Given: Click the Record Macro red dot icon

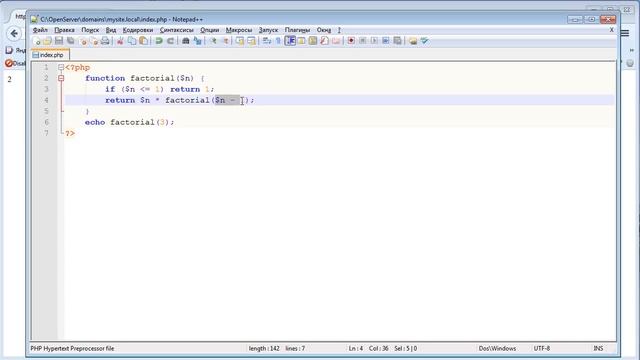Looking at the screenshot, I should pos(351,41).
